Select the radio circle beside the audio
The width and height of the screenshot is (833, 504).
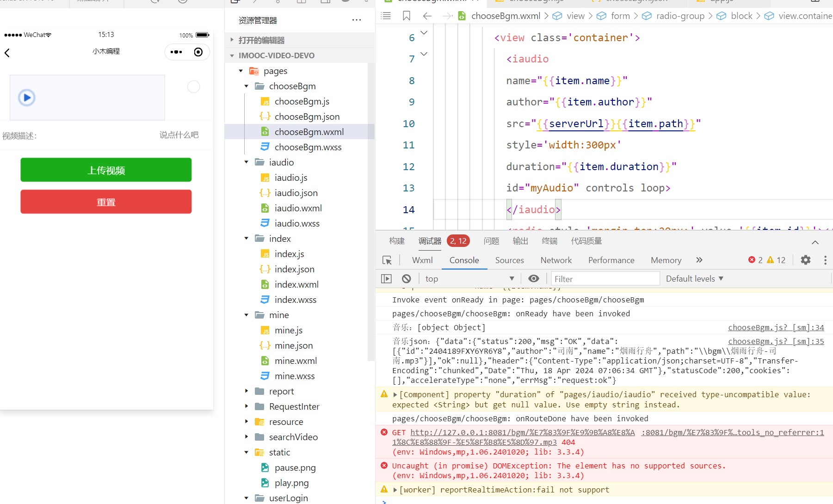[x=193, y=86]
